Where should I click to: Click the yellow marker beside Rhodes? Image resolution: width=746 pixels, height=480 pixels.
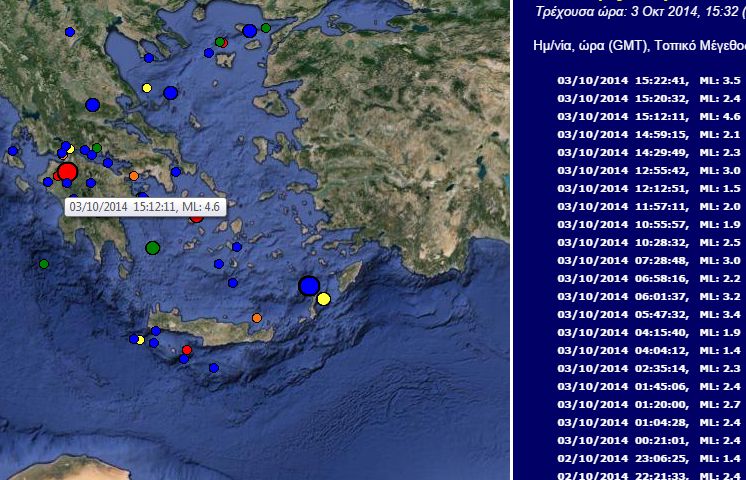pyautogui.click(x=323, y=298)
